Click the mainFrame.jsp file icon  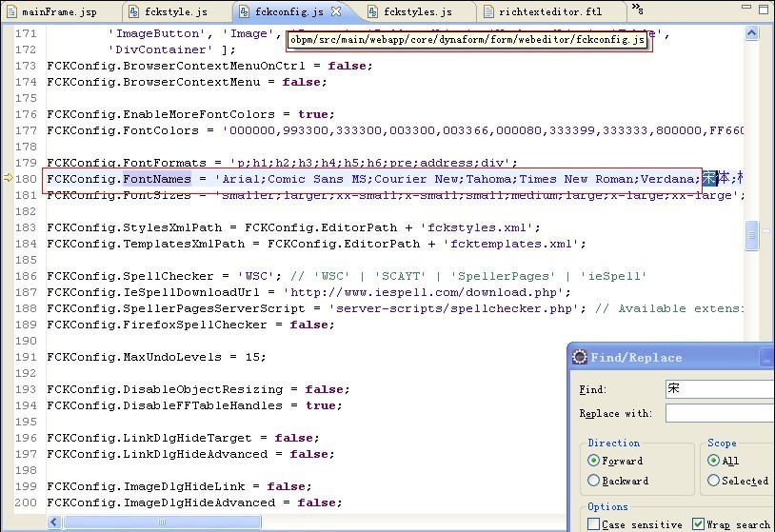11,12
